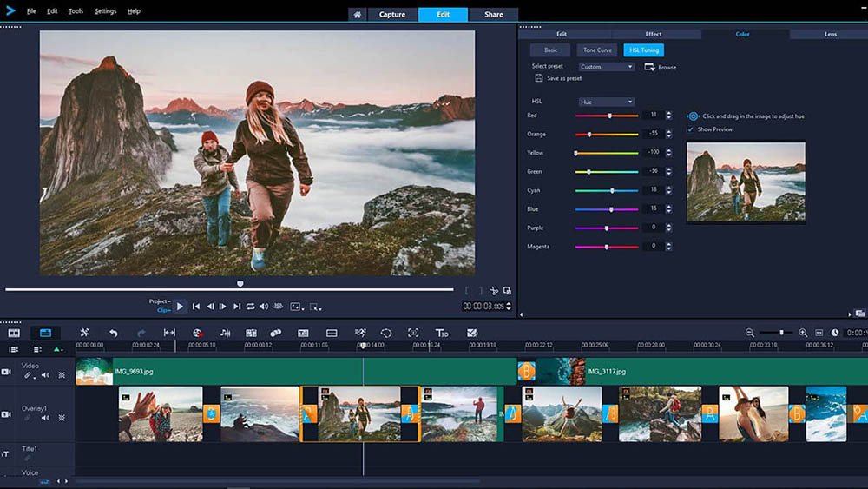Increase the Red value with stepper arrow
868x489 pixels.
667,113
